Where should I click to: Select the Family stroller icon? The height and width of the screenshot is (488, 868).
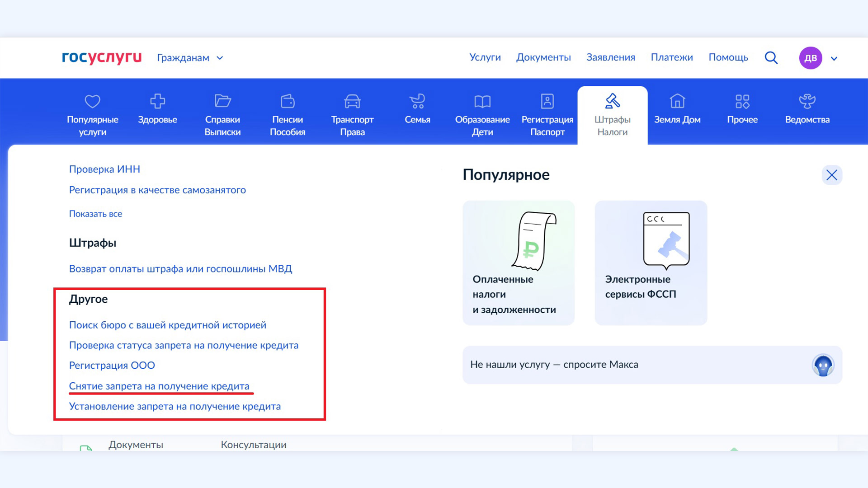[417, 101]
